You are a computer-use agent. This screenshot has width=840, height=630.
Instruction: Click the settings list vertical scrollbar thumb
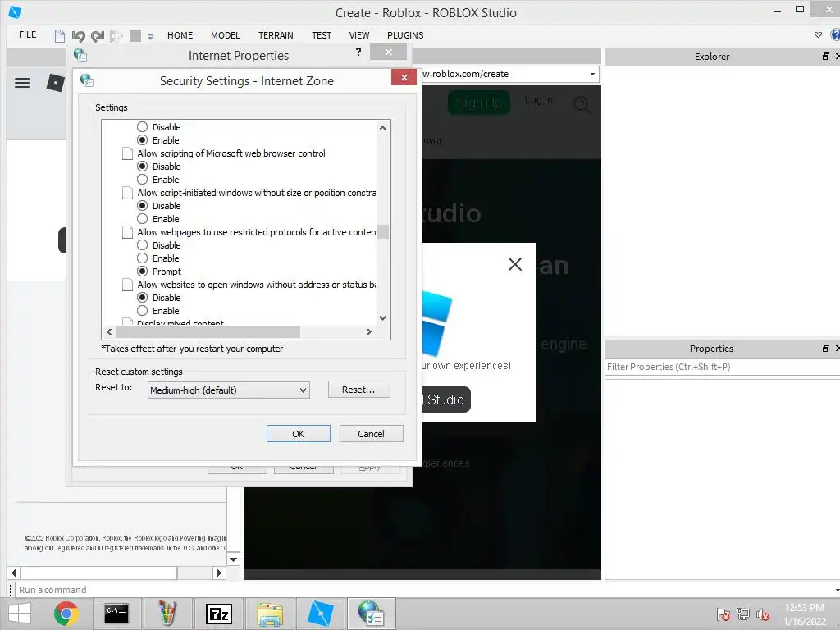pos(382,231)
